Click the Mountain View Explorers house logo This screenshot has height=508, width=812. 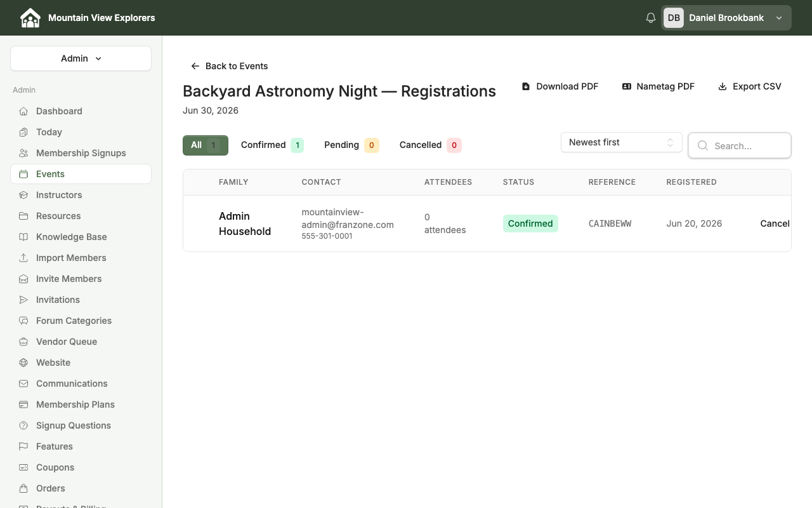[x=30, y=18]
